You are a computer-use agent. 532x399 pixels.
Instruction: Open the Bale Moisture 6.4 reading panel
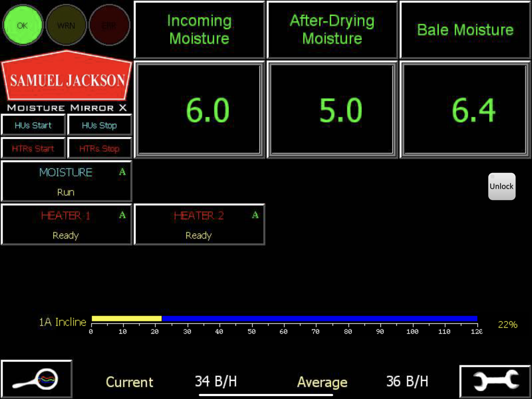click(465, 109)
